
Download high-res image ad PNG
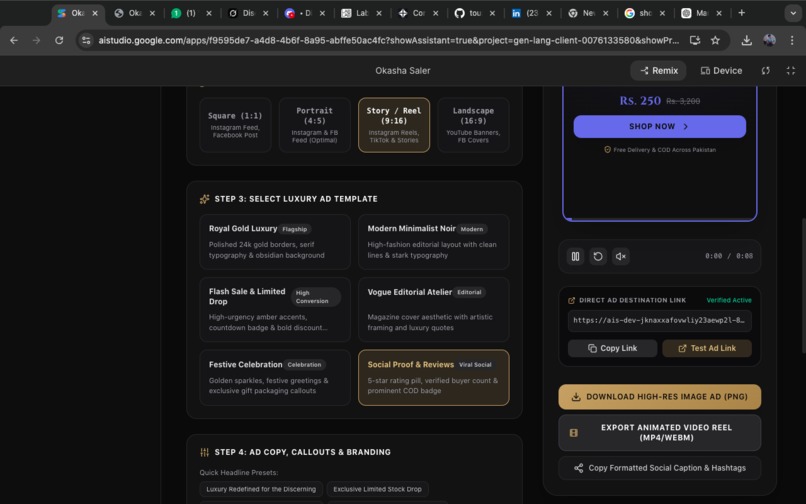pyautogui.click(x=660, y=397)
